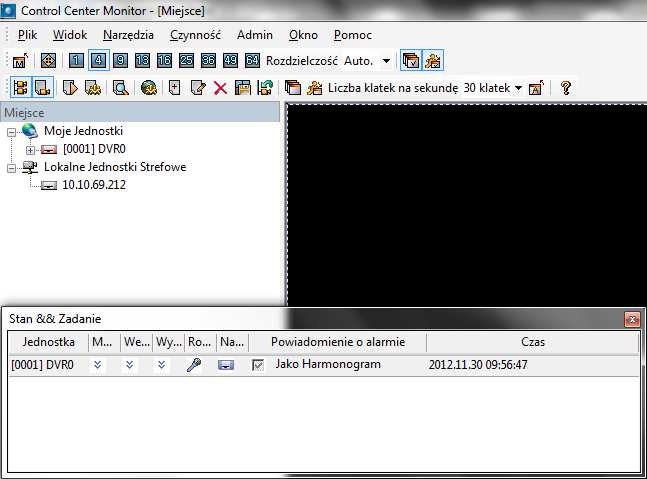This screenshot has height=479, width=647.
Task: Click the microphone icon in DVR0 row
Action: (194, 365)
